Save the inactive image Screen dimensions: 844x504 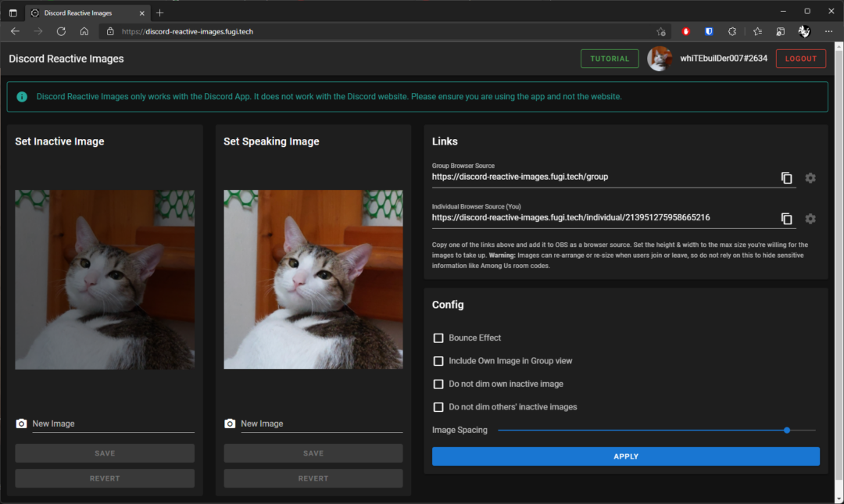click(x=105, y=453)
